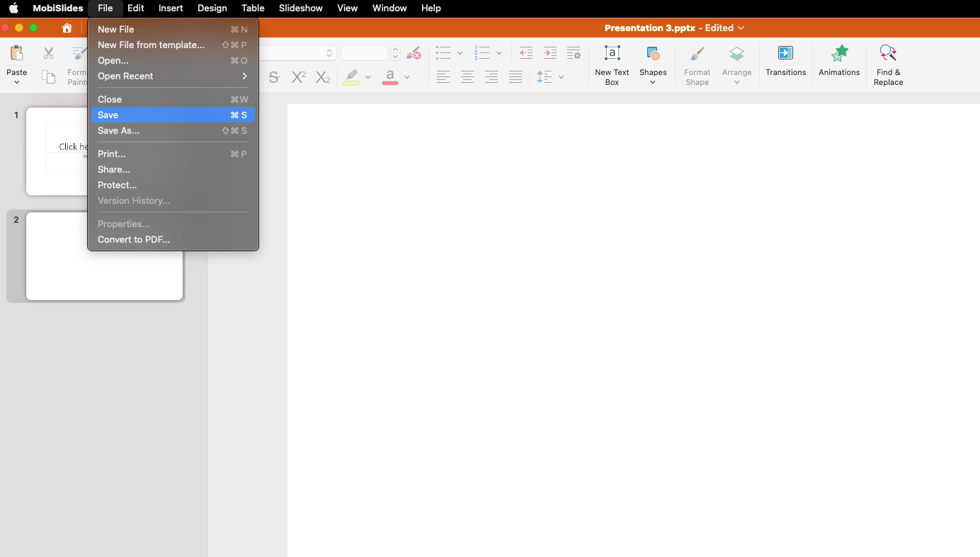The image size is (980, 557).
Task: Click the font size input field
Action: [x=365, y=53]
